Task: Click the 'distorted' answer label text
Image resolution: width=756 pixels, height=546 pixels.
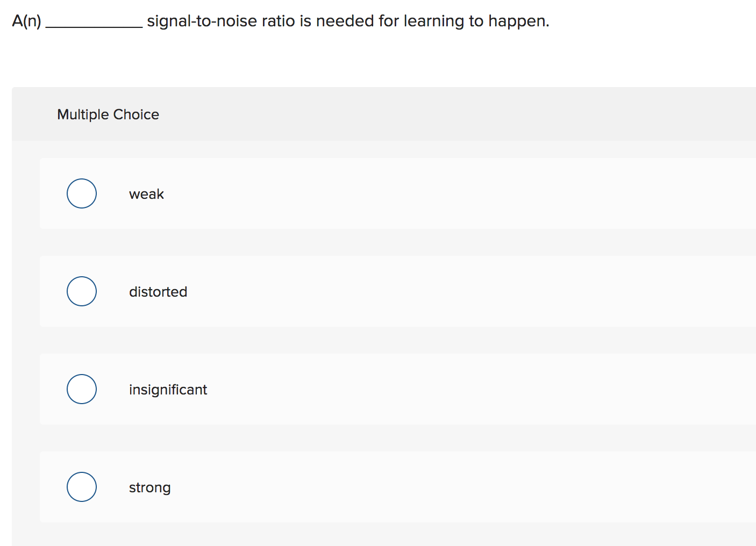Action: click(x=158, y=292)
